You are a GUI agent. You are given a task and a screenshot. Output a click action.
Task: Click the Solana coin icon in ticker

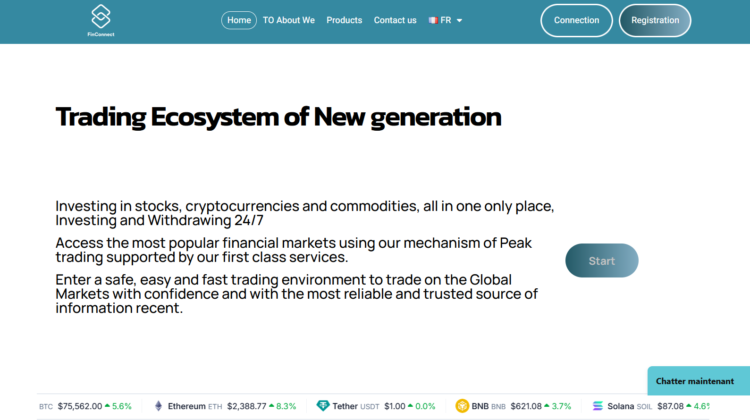click(598, 406)
